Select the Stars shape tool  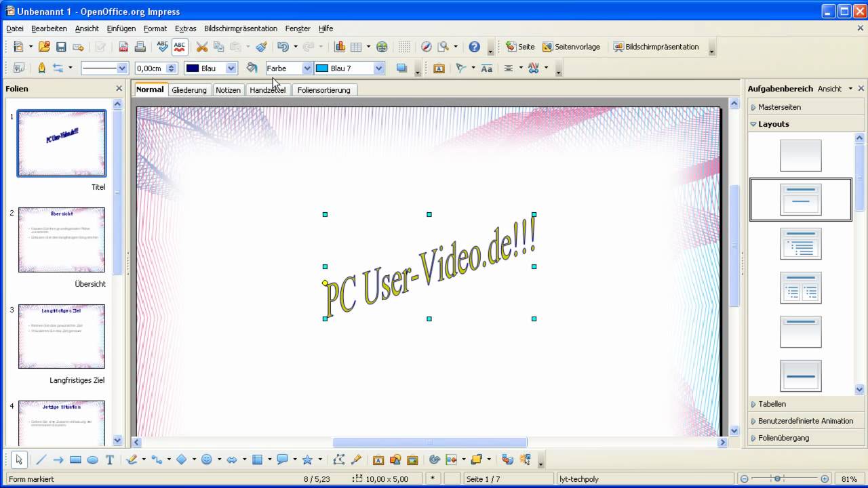pyautogui.click(x=307, y=460)
